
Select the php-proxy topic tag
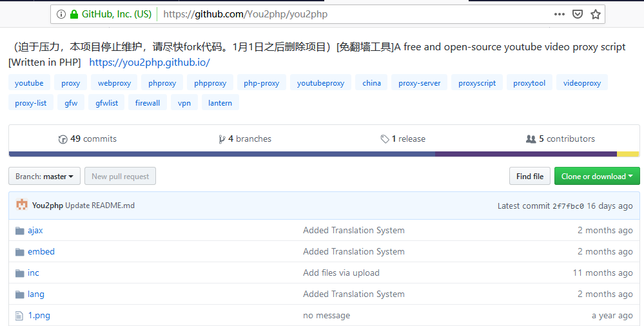pyautogui.click(x=262, y=83)
